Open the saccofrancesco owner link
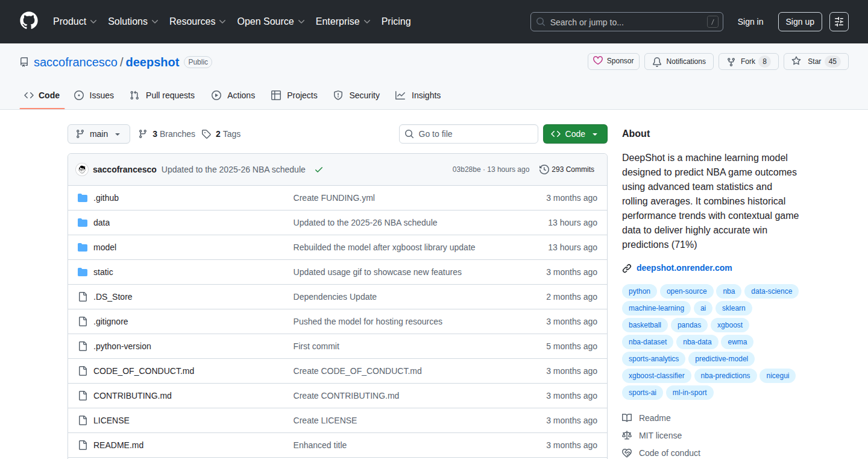868x459 pixels. click(75, 62)
